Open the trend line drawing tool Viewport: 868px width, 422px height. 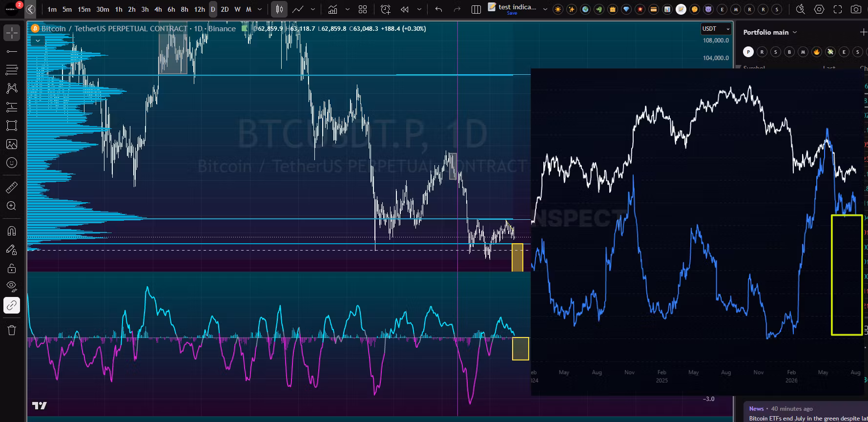click(12, 51)
